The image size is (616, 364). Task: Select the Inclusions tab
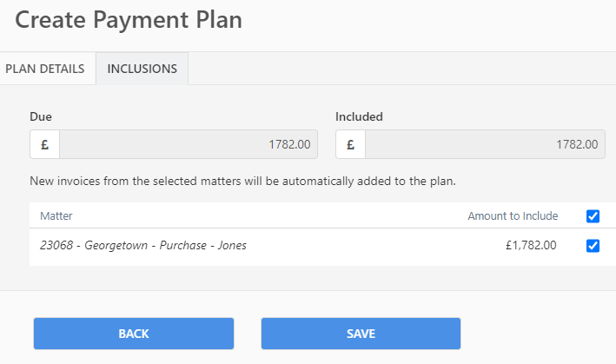click(x=142, y=69)
